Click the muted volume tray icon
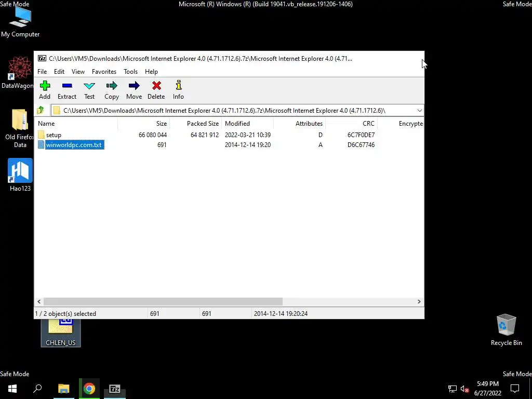Viewport: 532px width, 399px height. tap(465, 389)
